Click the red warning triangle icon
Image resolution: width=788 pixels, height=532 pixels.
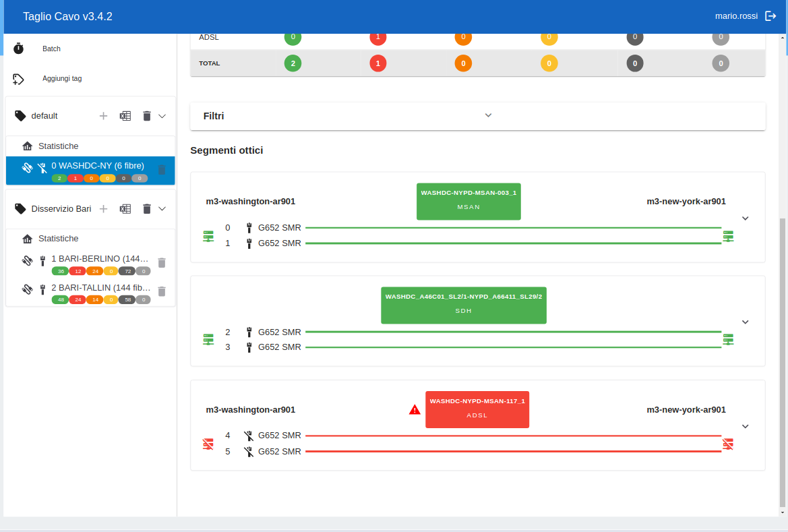pos(415,409)
